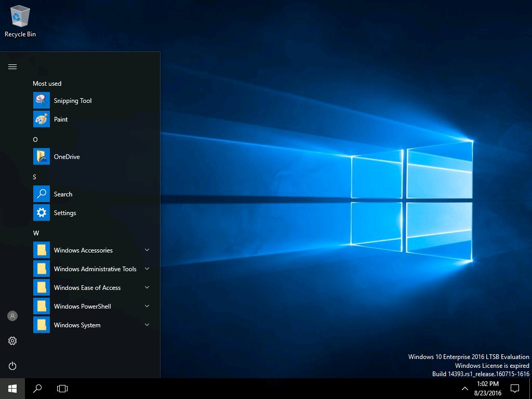Screen dimensions: 532x399
Task: Open the Windows Accessories folder
Action: [92, 250]
